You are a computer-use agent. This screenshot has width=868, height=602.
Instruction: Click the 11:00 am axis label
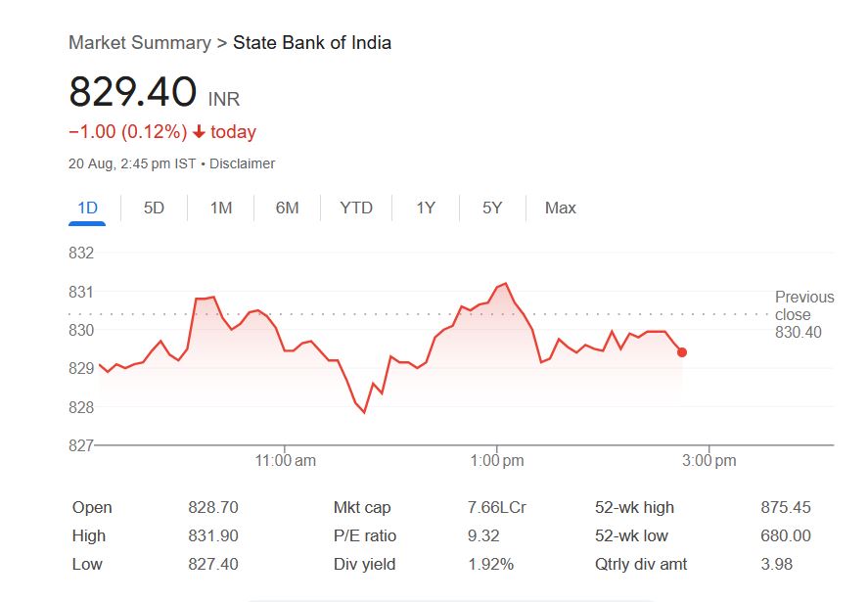pos(286,460)
